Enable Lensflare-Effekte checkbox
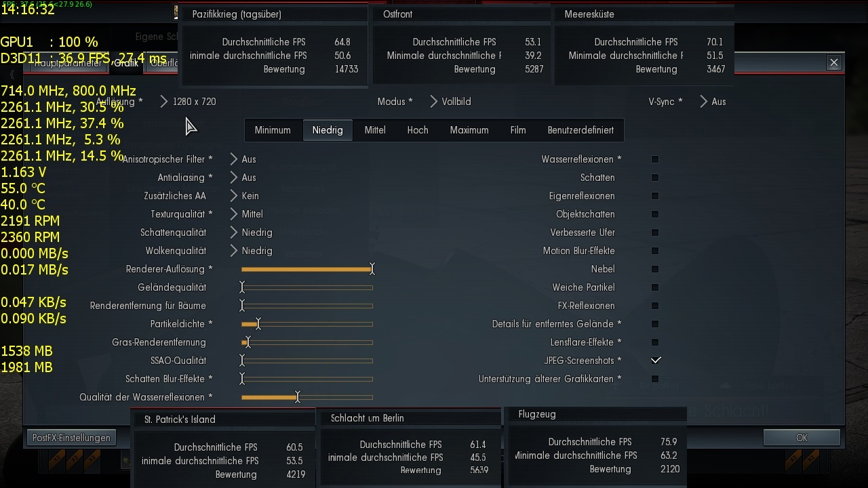 pyautogui.click(x=655, y=342)
